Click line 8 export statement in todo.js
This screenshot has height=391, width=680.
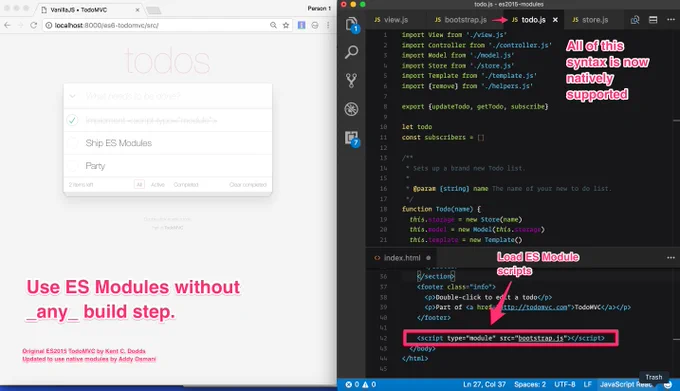click(x=474, y=107)
